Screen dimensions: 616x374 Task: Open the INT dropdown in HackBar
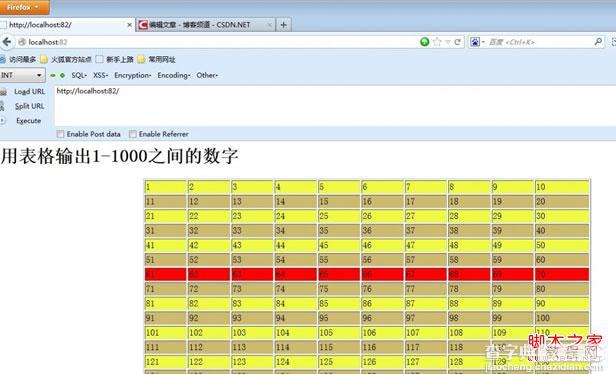[22, 75]
